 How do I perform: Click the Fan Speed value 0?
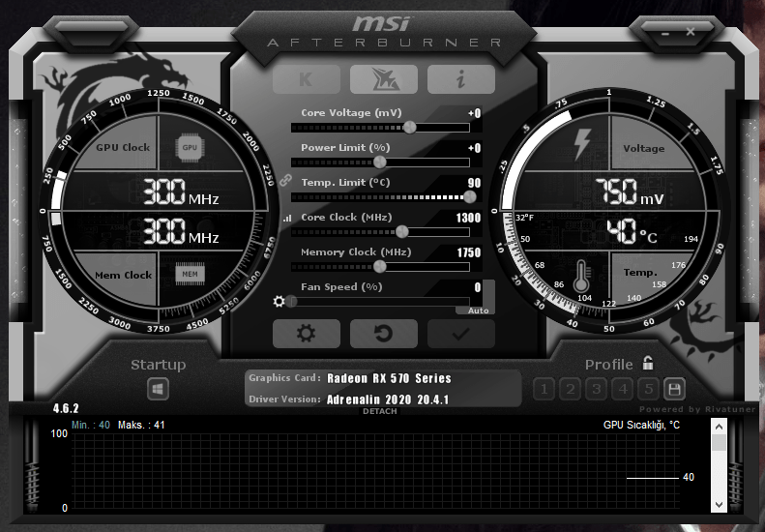[478, 287]
